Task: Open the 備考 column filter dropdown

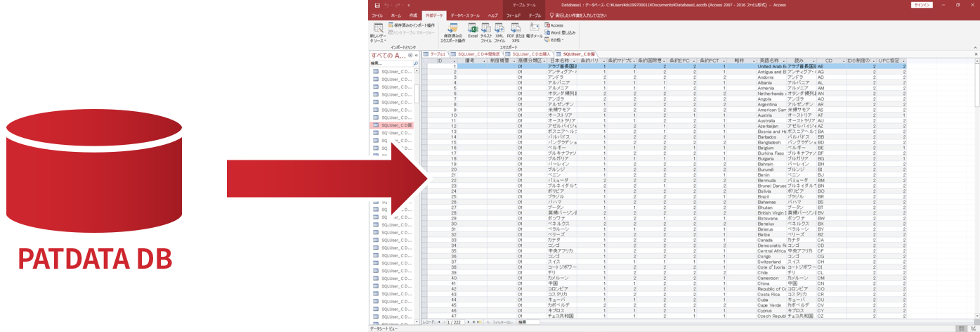Action: 485,60
